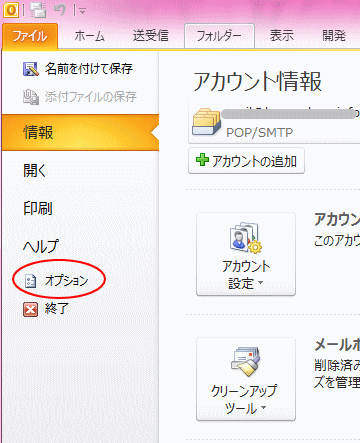
Task: Choose 終了 to exit Outlook
Action: click(x=57, y=309)
